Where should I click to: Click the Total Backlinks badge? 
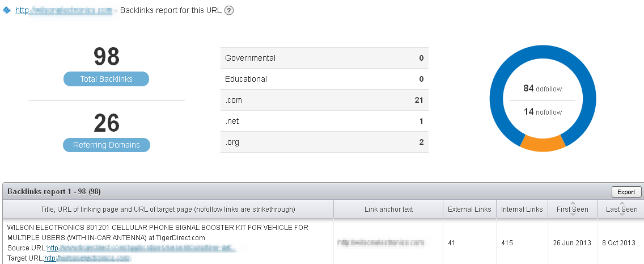tap(106, 79)
